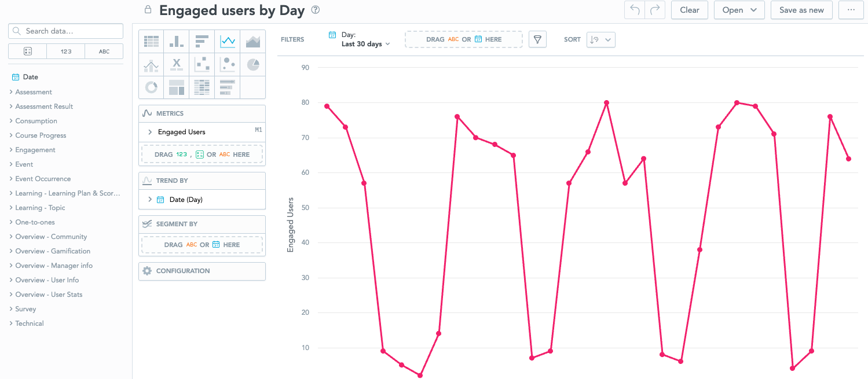Image resolution: width=868 pixels, height=379 pixels.
Task: Select the area chart visualization
Action: [x=253, y=41]
